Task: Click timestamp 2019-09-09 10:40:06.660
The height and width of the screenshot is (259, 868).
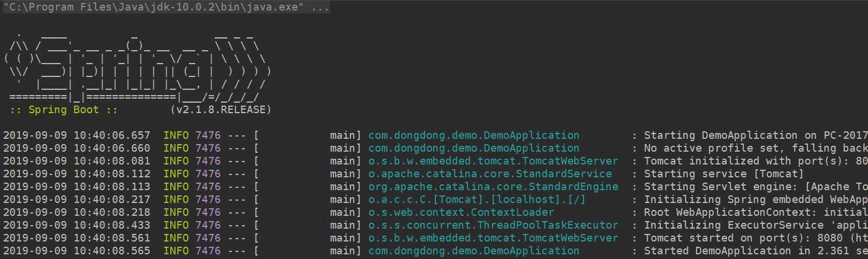Action: [x=77, y=148]
